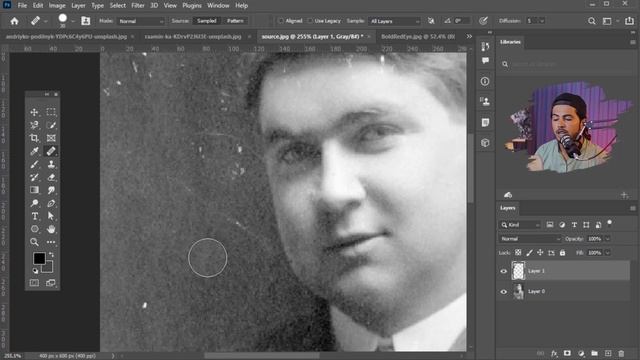This screenshot has width=640, height=360.
Task: Add layer mask button in Layers panel
Action: coord(567,353)
